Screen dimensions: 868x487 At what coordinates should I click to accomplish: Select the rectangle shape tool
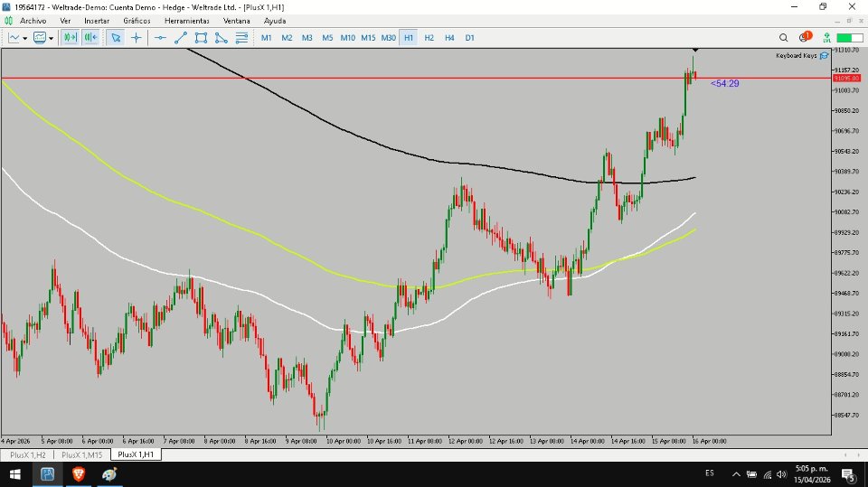(x=201, y=38)
